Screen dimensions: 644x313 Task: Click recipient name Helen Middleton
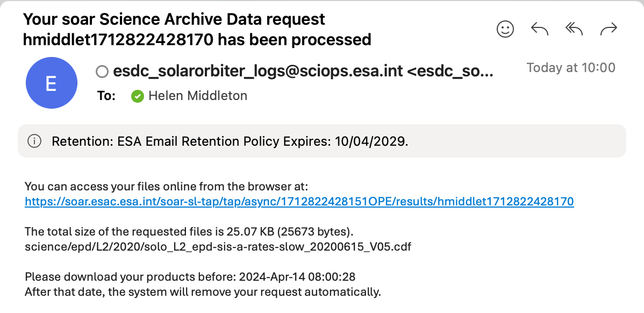tap(197, 96)
